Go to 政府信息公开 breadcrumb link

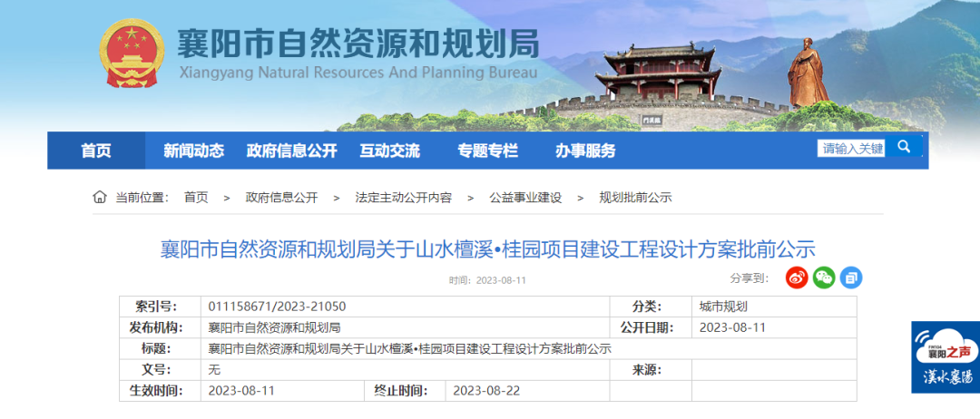[282, 198]
